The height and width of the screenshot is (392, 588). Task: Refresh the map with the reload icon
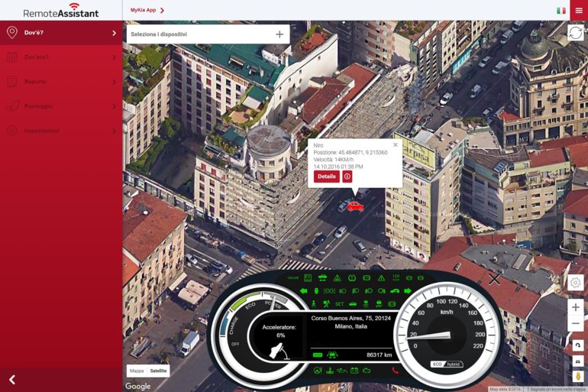575,32
